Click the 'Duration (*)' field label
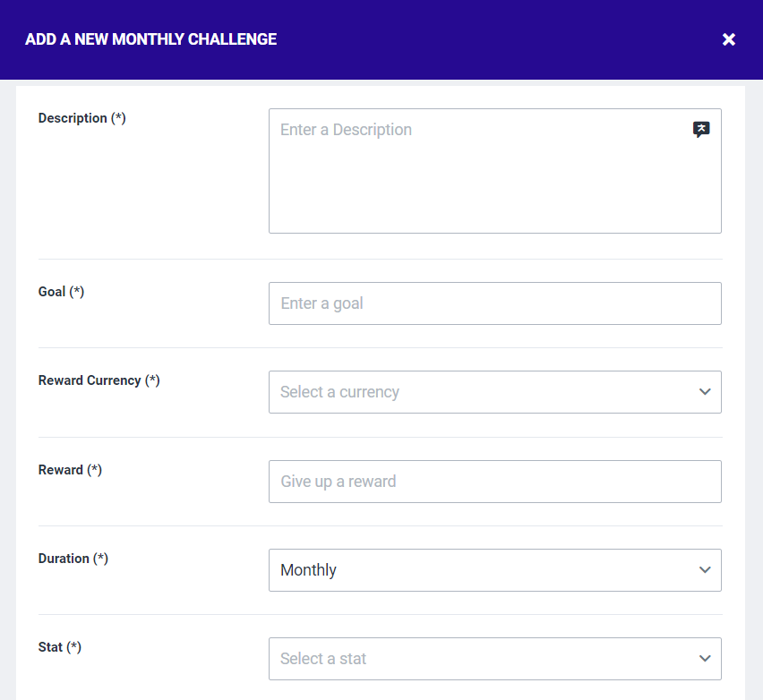The height and width of the screenshot is (700, 763). pos(73,559)
